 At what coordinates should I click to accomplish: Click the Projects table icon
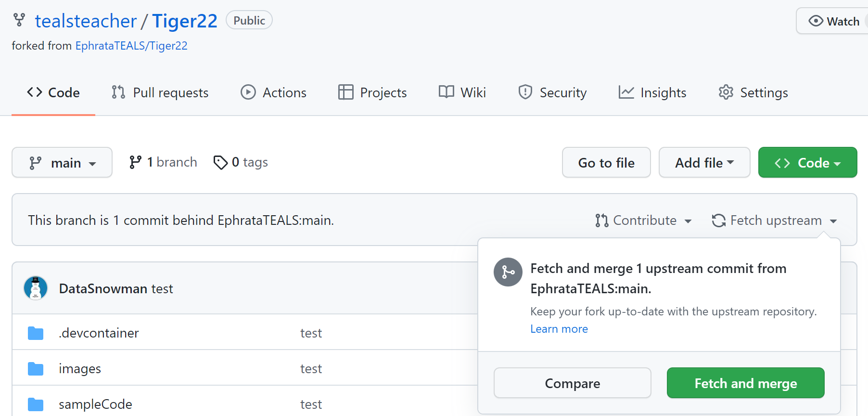point(345,92)
